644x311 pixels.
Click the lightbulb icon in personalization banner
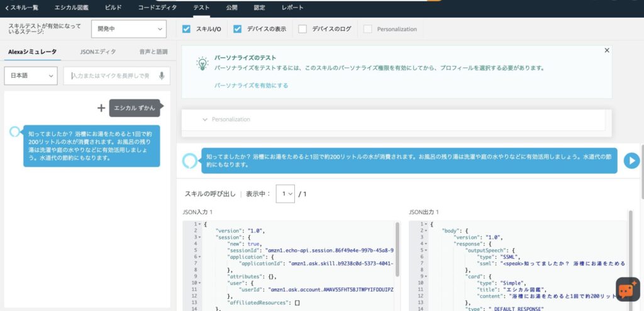tap(201, 63)
